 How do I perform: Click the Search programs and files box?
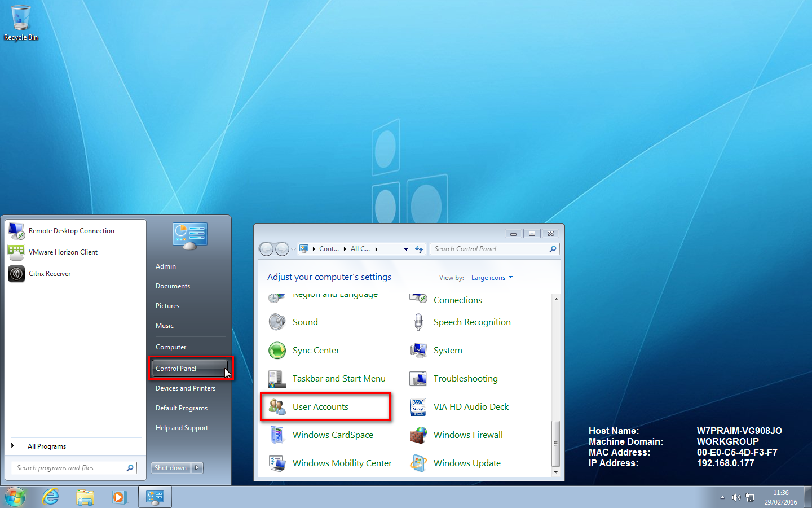pos(74,468)
